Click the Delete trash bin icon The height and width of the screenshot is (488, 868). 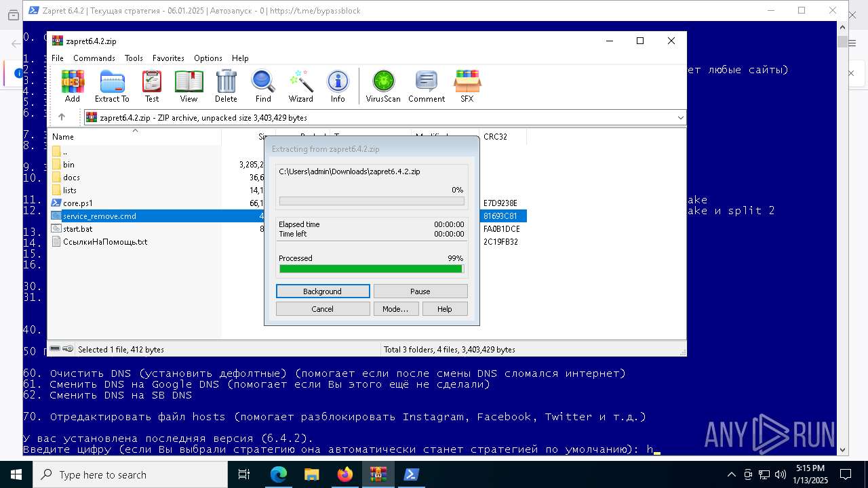226,86
